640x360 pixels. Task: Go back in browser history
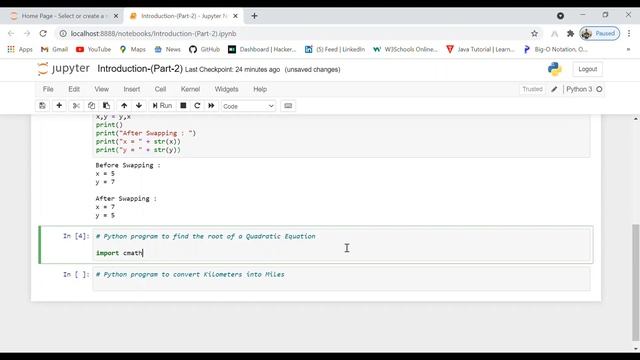click(x=11, y=33)
